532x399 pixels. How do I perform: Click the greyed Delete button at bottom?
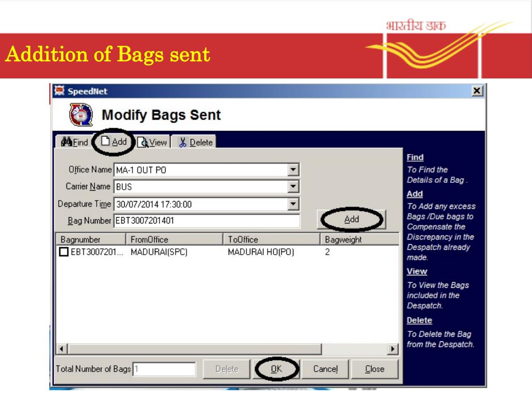227,369
